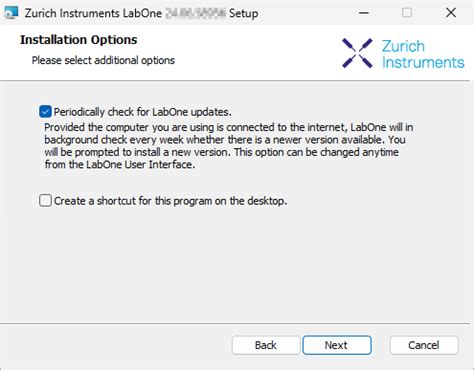Minimize the LabOne Setup window

click(364, 13)
